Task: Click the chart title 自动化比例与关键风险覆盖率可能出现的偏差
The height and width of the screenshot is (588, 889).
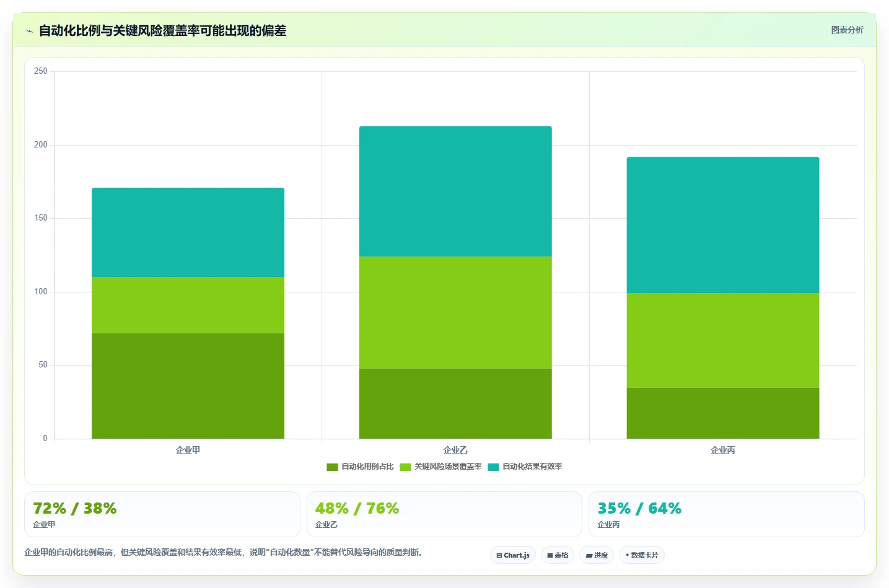Action: 163,30
